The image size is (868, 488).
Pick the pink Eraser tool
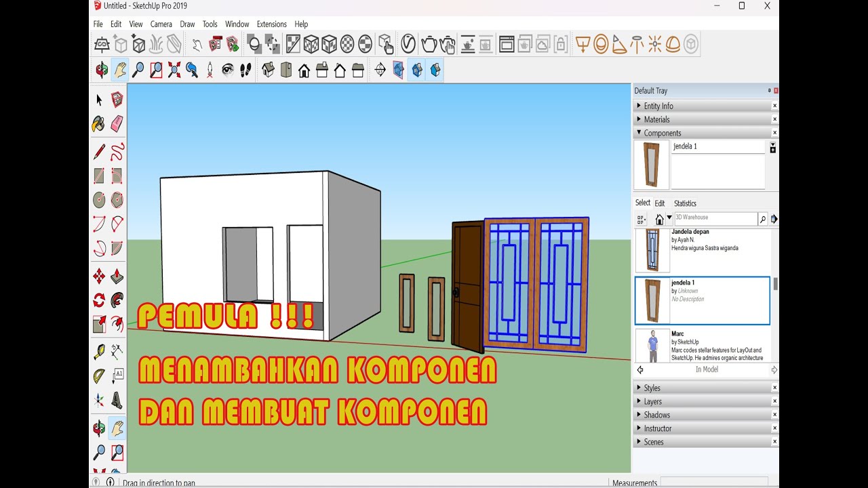pos(117,124)
